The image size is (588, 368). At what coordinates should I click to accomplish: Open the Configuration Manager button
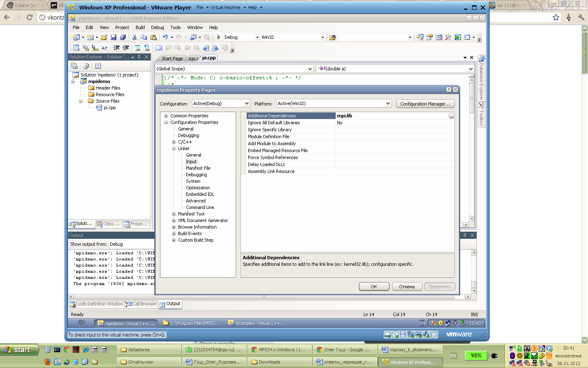[425, 104]
